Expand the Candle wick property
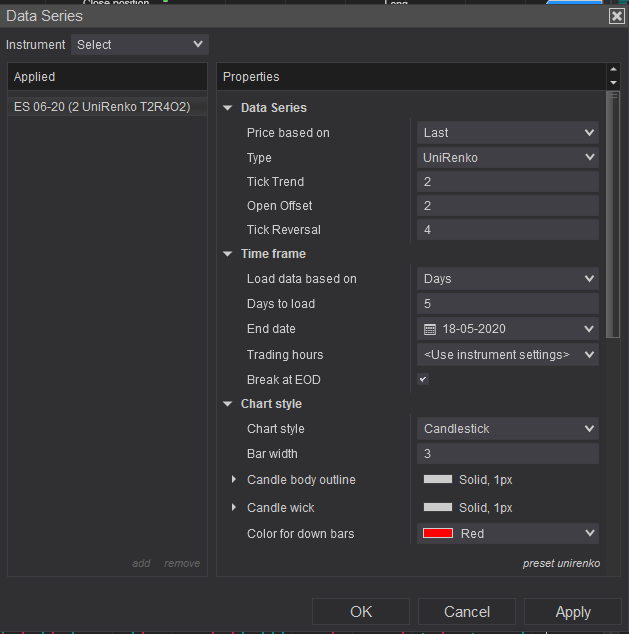Viewport: 629px width, 634px height. click(x=235, y=508)
